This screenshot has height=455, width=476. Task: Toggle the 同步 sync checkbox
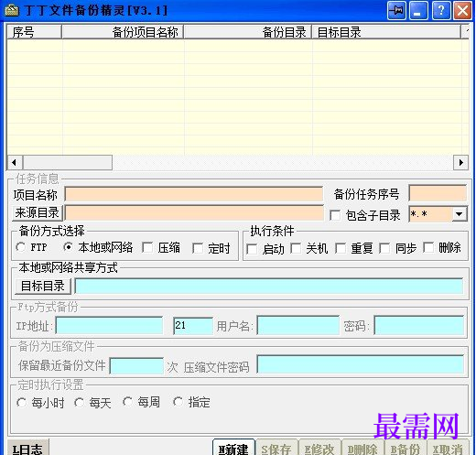(x=384, y=248)
